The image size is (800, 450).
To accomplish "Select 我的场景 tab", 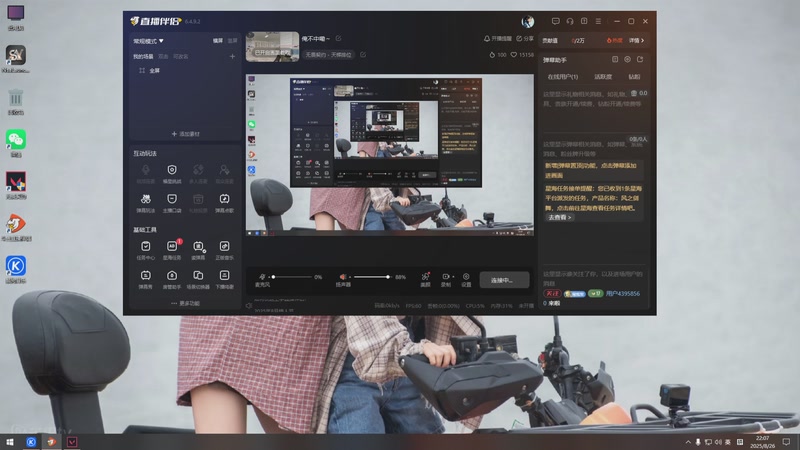I will 143,57.
